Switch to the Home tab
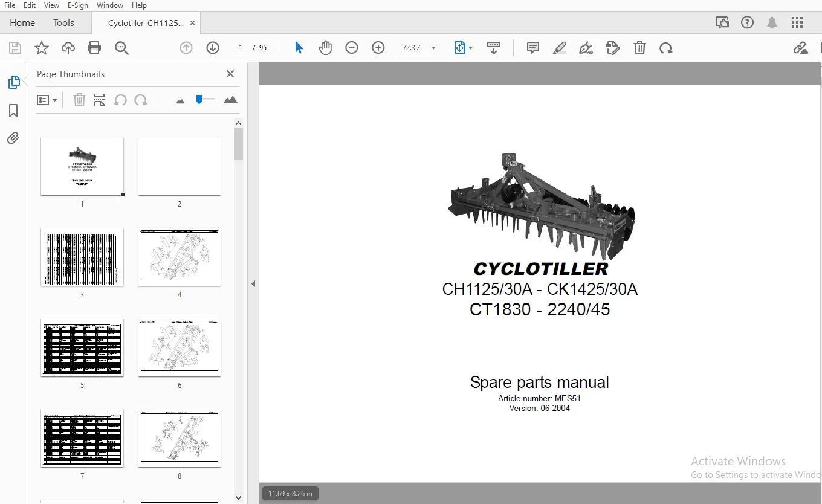The height and width of the screenshot is (504, 822). click(x=22, y=23)
